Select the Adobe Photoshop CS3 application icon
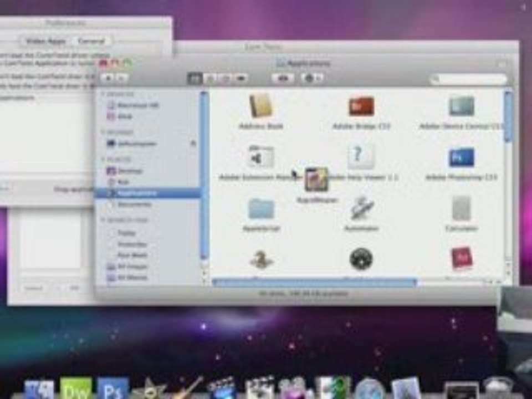This screenshot has width=532, height=399. pos(462,157)
